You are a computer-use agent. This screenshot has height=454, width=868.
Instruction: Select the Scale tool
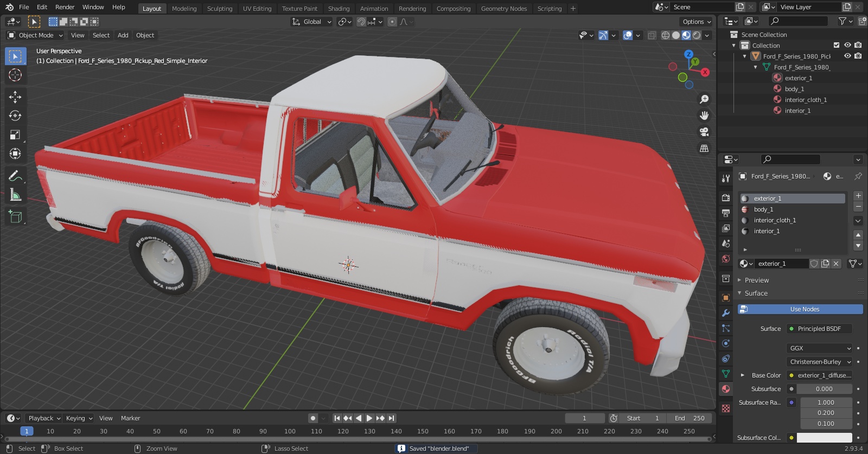pos(15,135)
